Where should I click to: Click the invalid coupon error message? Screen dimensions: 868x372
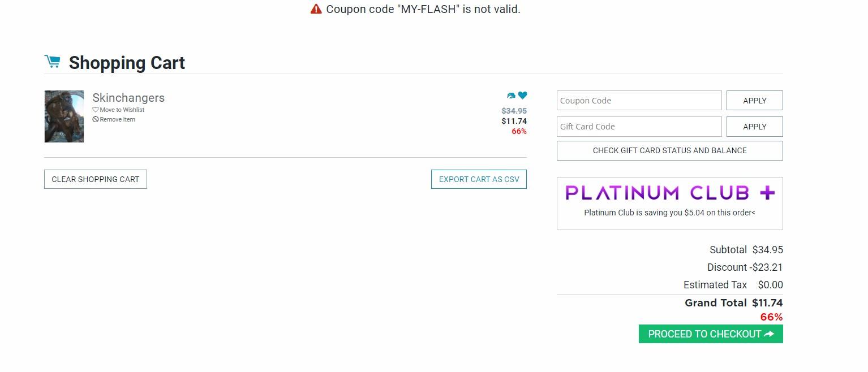[423, 9]
